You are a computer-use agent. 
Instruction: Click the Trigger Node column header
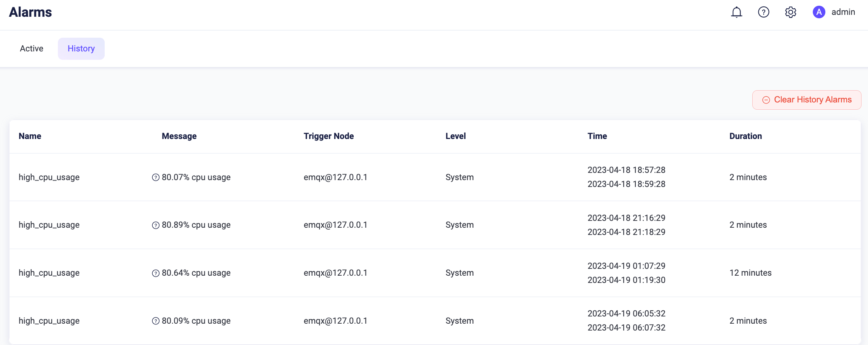[329, 136]
